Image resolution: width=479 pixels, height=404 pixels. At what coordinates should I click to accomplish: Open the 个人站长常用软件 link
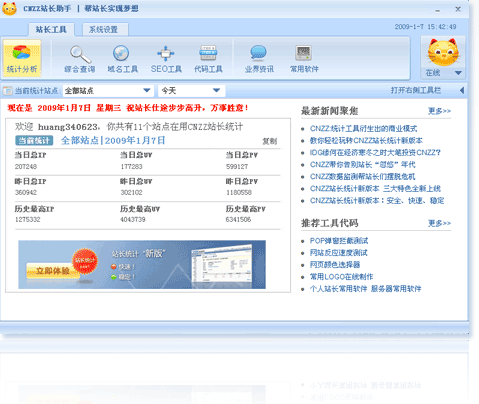[338, 289]
